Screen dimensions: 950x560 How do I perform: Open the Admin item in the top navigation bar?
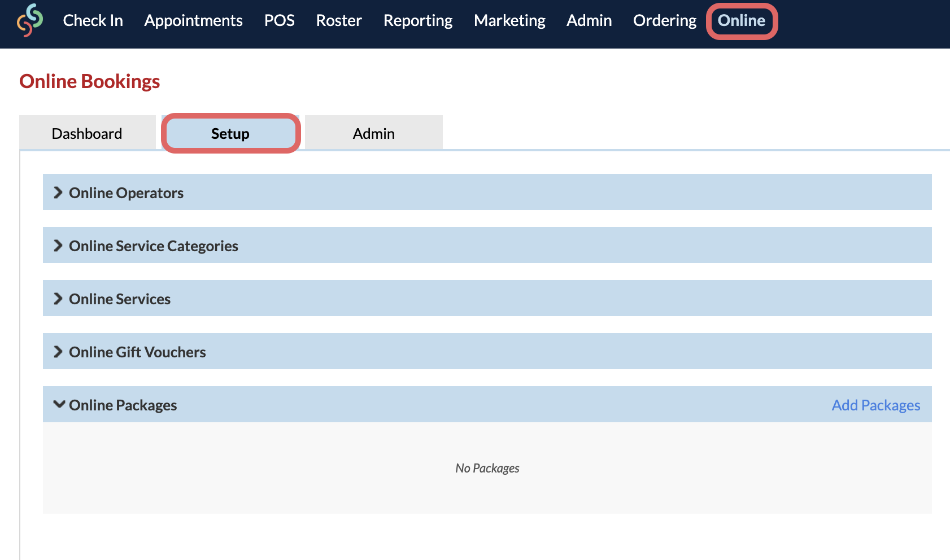589,21
